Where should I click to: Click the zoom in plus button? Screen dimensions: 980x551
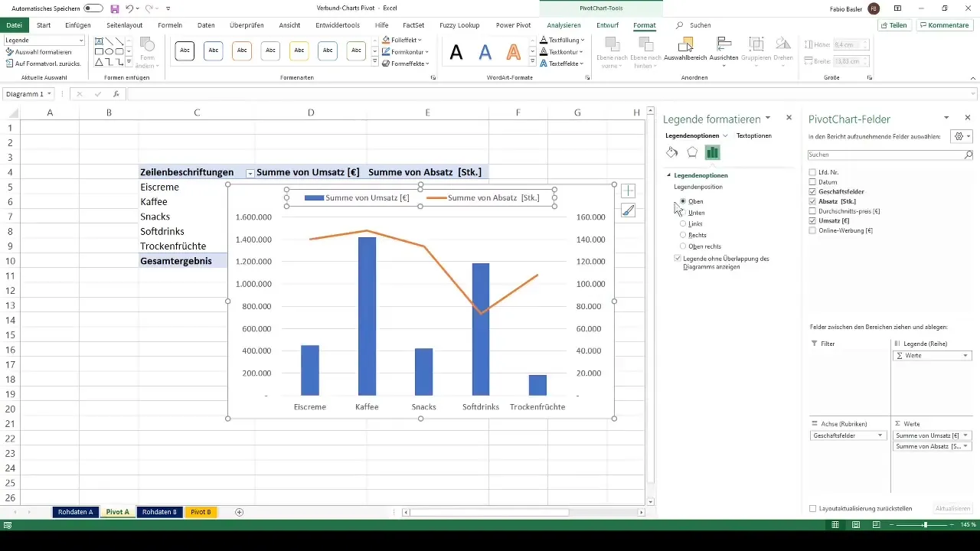pos(952,525)
